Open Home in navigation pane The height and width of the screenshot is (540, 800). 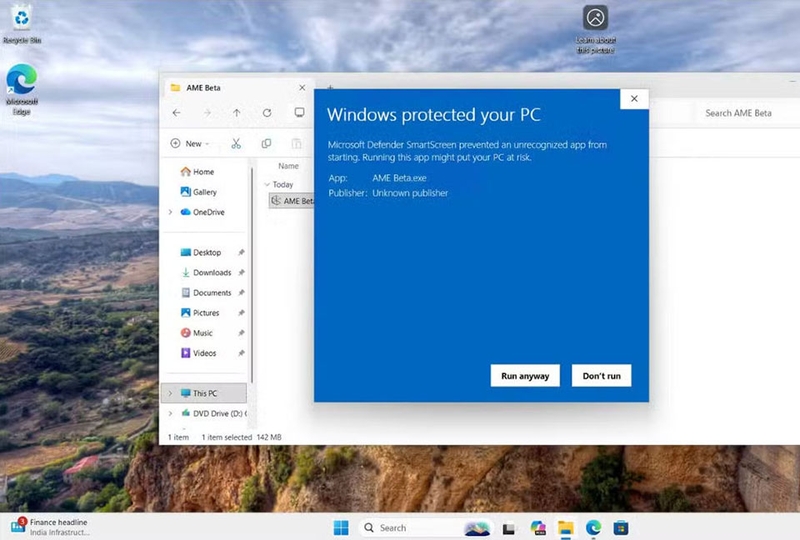[197, 172]
